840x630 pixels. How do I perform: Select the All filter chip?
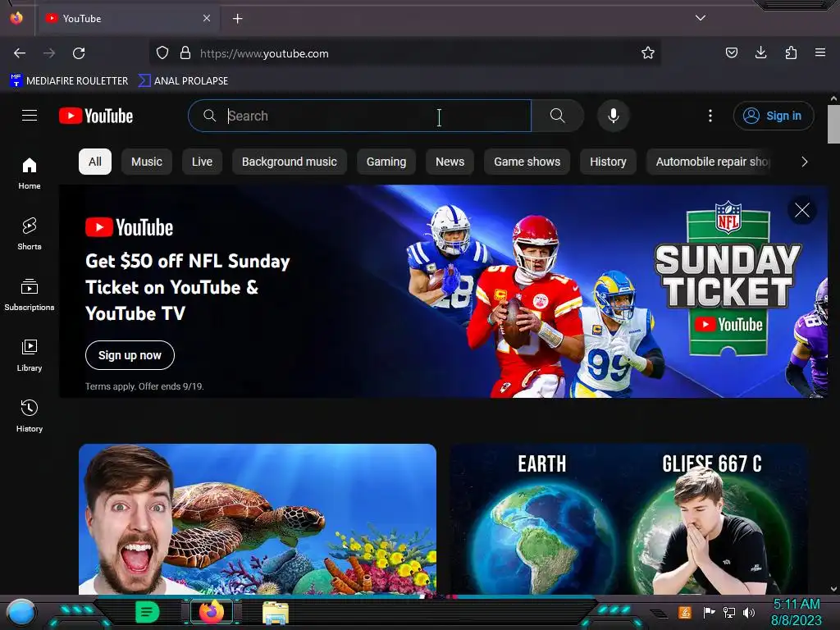pos(95,162)
